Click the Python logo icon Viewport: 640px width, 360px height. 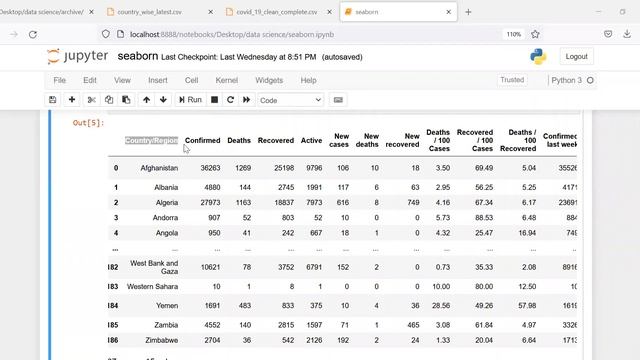coord(538,56)
